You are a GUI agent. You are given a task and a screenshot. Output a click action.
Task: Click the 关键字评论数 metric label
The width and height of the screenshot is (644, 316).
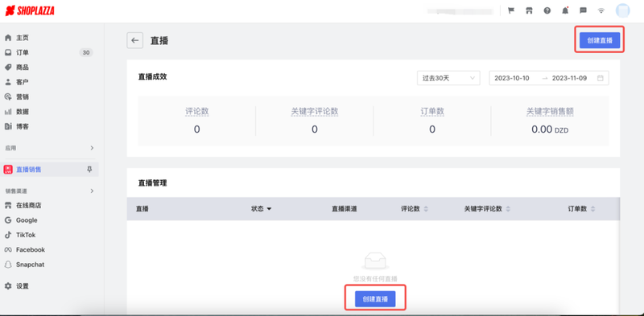(315, 111)
